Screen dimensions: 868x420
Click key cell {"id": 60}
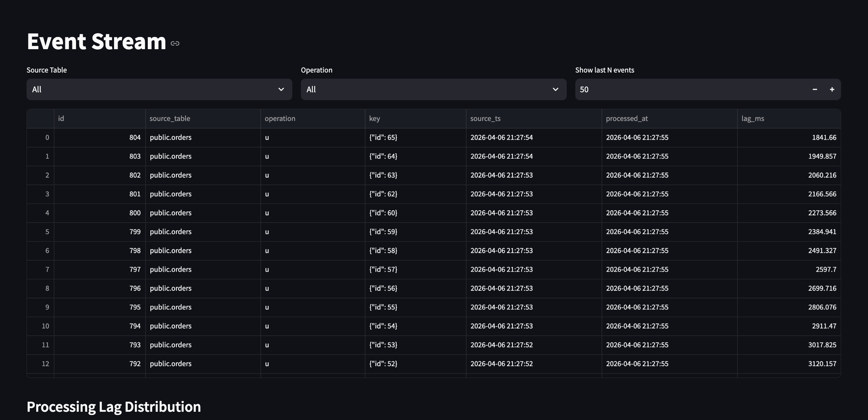[x=415, y=213]
